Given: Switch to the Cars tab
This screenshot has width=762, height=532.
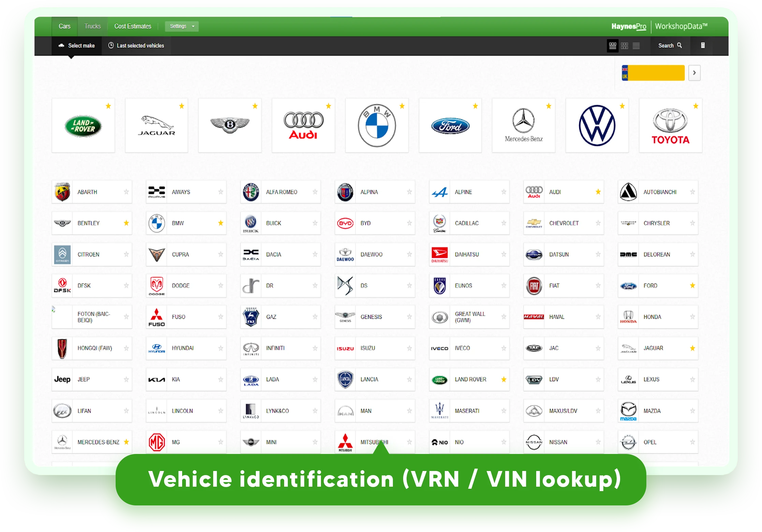Looking at the screenshot, I should 64,26.
